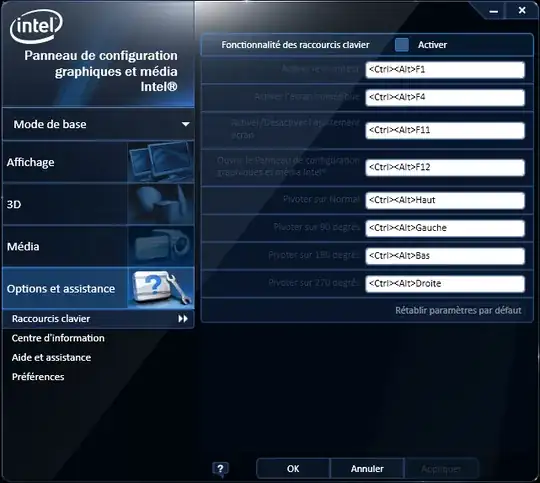The image size is (540, 483).
Task: Open the Affichage monitors thumbnail icon
Action: [x=161, y=161]
